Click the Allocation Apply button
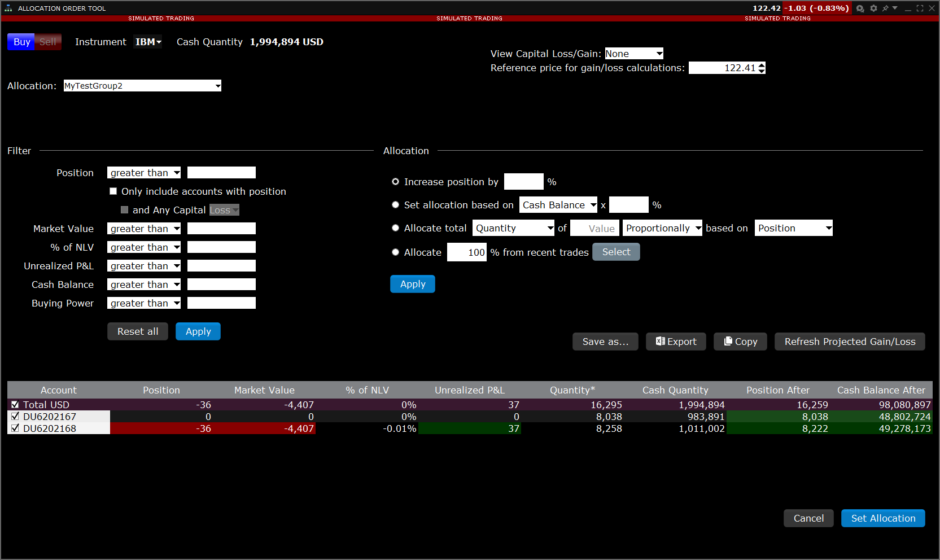940x560 pixels. click(x=413, y=284)
